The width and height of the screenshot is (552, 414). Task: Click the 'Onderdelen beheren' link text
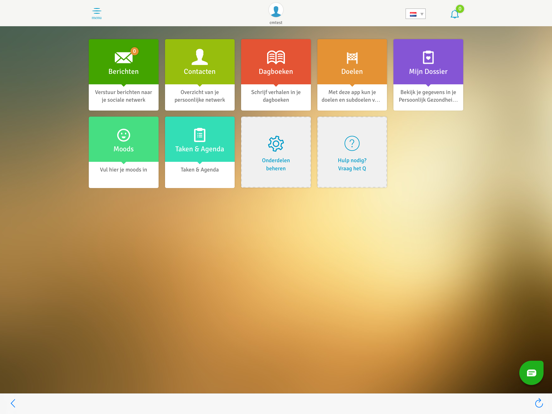[x=276, y=164]
